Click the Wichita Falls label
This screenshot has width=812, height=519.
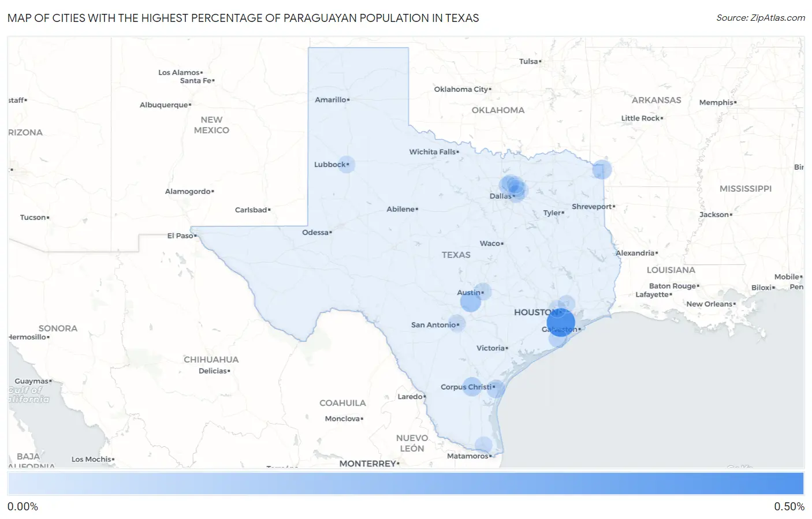(433, 152)
